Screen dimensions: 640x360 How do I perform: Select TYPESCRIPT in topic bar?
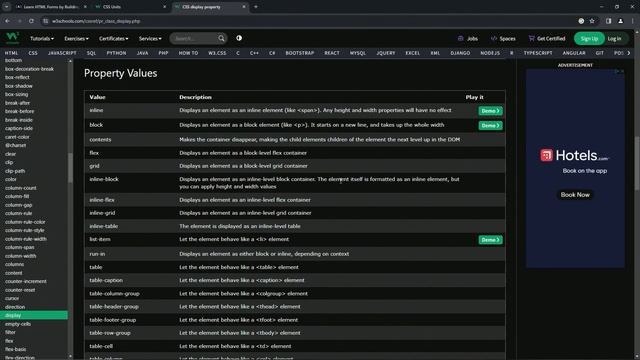click(x=538, y=53)
